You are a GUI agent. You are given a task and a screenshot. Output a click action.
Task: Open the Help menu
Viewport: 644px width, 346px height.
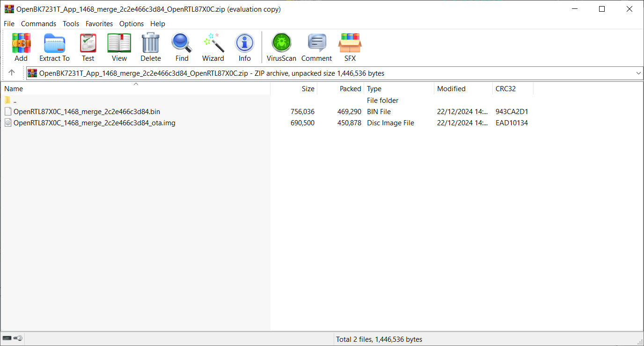point(158,23)
